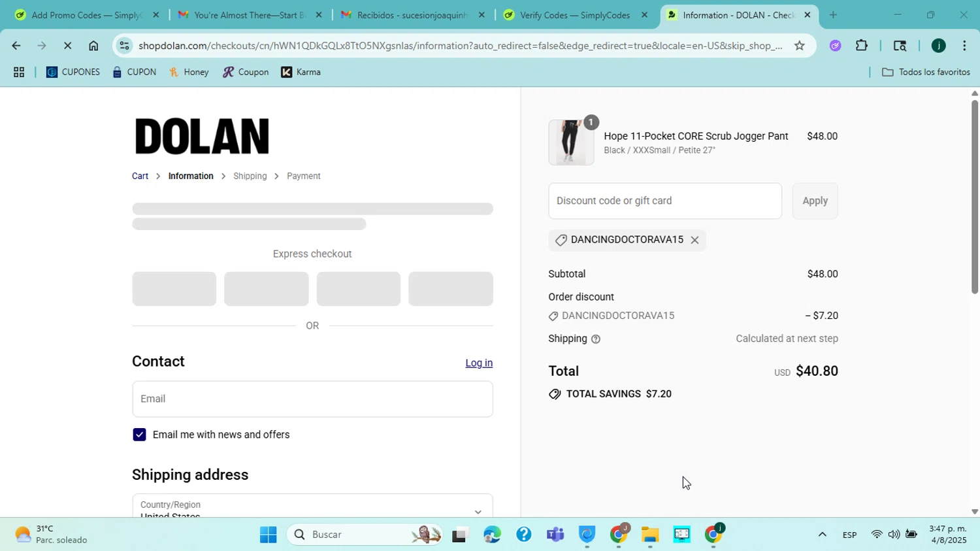The width and height of the screenshot is (980, 551).
Task: Click the DOLAN store logo
Action: click(x=202, y=137)
